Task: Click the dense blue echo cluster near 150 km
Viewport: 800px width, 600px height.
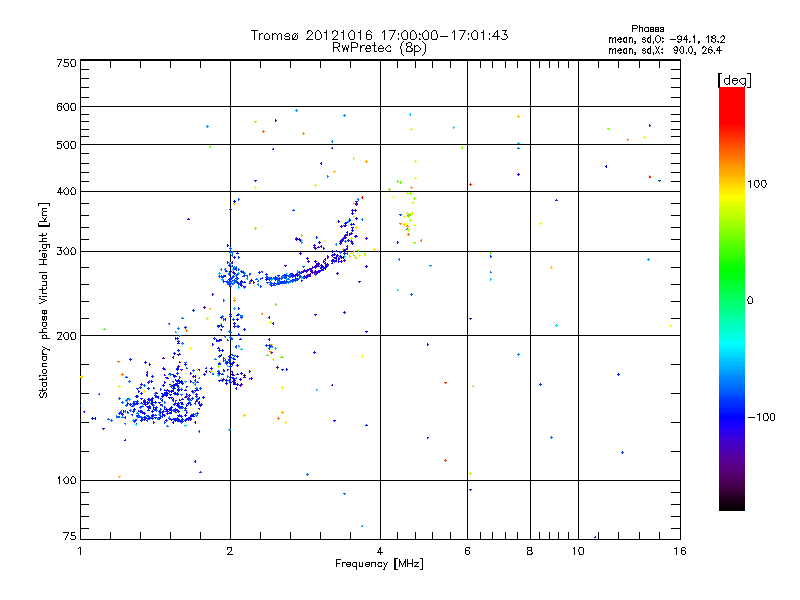Action: (x=161, y=401)
